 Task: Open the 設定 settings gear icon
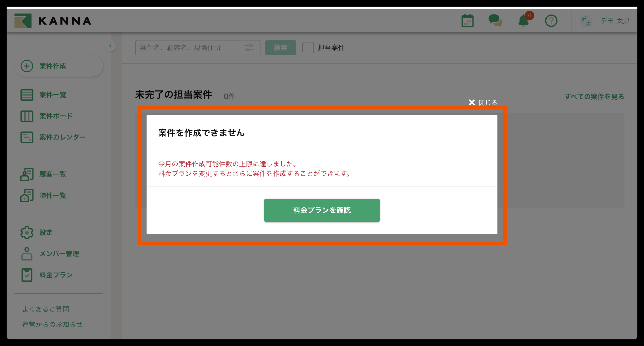pyautogui.click(x=27, y=232)
